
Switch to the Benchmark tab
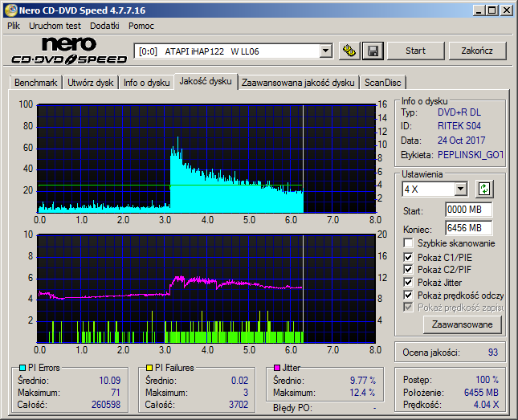pyautogui.click(x=35, y=83)
